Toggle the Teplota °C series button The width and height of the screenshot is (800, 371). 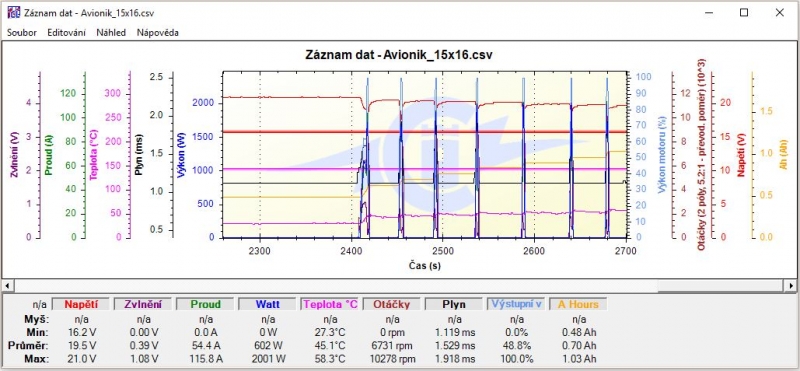(329, 305)
